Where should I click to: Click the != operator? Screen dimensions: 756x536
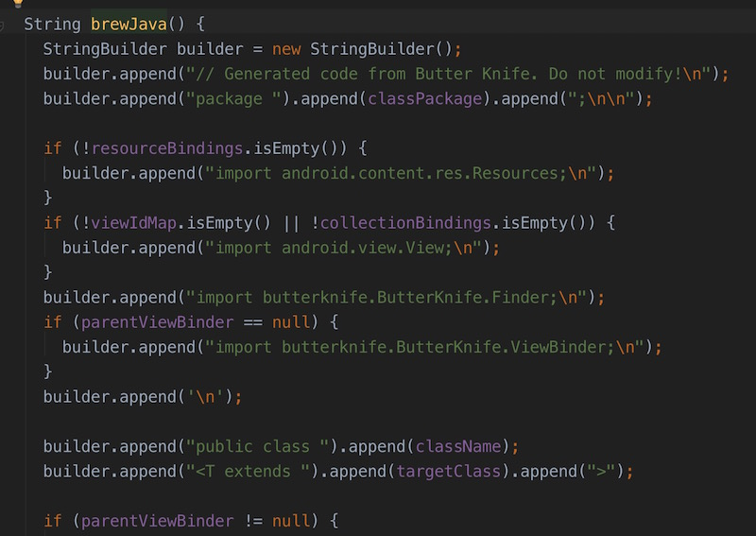pyautogui.click(x=253, y=521)
